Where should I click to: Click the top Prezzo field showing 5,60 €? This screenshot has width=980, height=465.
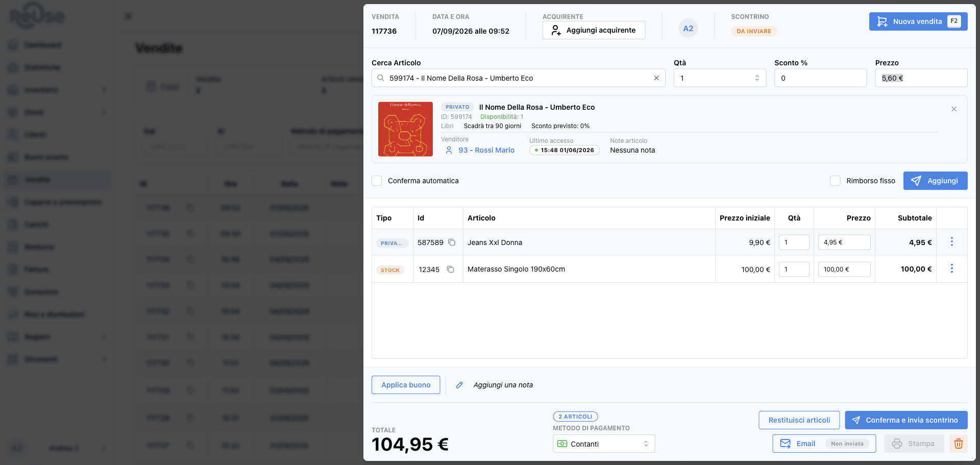pos(921,78)
